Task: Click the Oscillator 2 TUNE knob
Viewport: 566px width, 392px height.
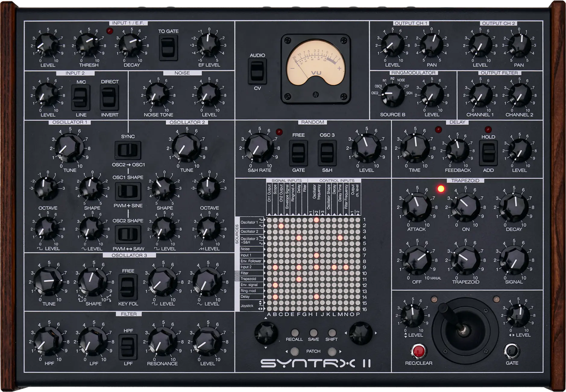Action: click(x=187, y=148)
